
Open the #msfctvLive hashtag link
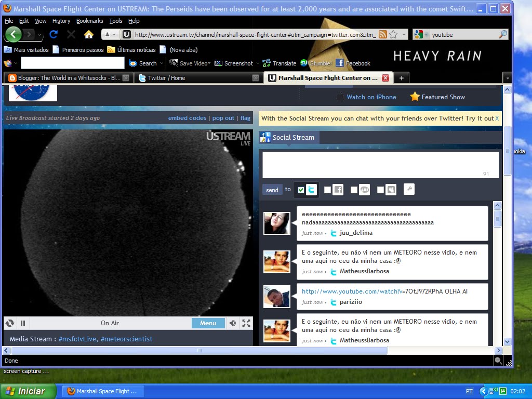click(x=77, y=339)
